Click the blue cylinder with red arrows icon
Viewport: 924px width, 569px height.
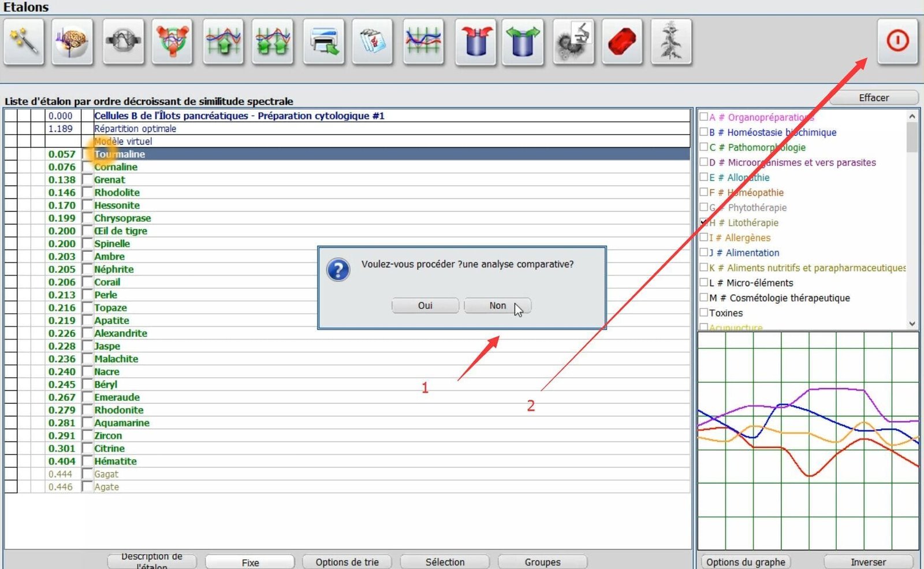coord(475,42)
